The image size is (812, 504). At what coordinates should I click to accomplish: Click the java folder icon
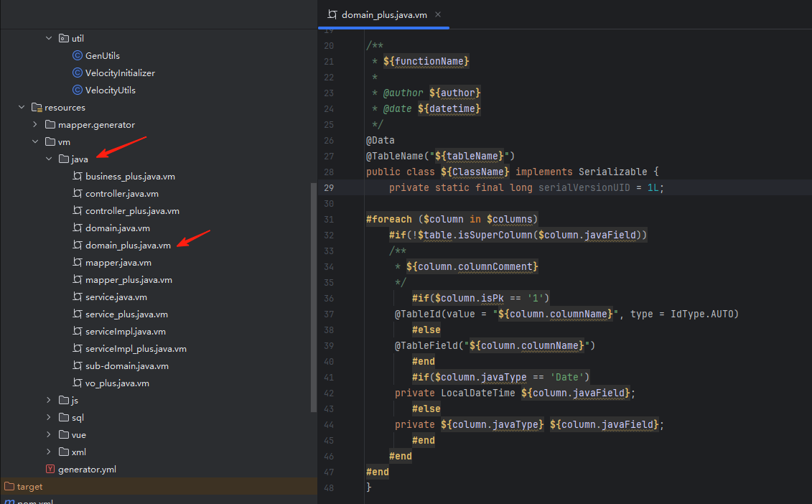tap(64, 159)
